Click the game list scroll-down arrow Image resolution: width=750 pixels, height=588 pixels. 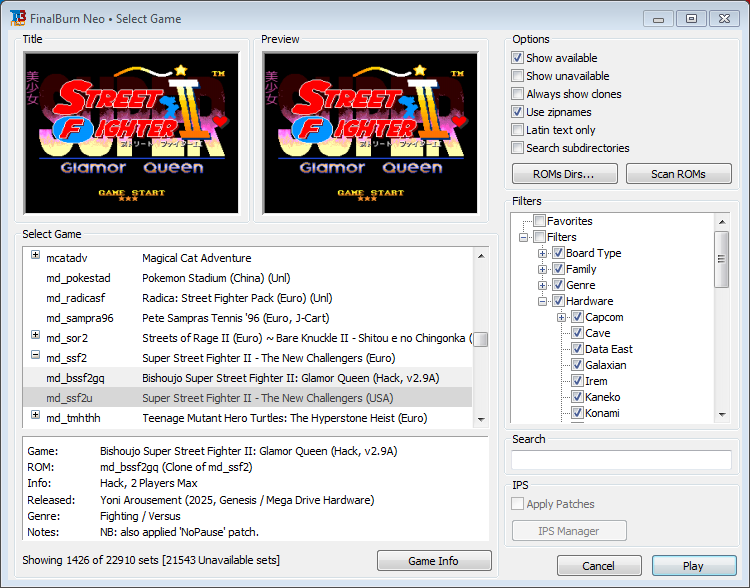click(x=481, y=420)
